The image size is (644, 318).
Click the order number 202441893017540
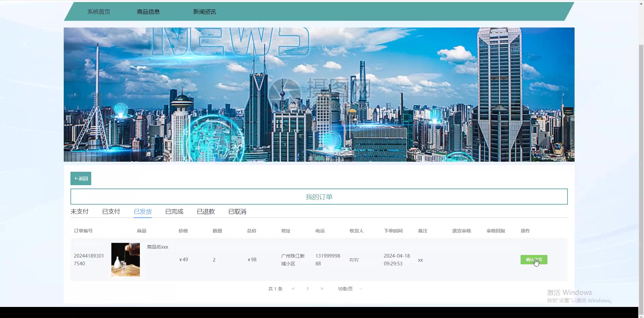click(89, 260)
